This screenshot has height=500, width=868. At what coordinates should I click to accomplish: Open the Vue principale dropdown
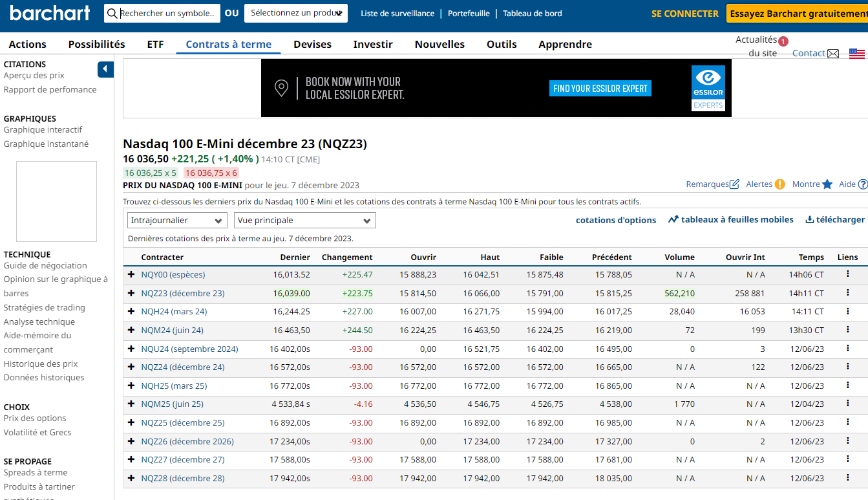point(304,221)
